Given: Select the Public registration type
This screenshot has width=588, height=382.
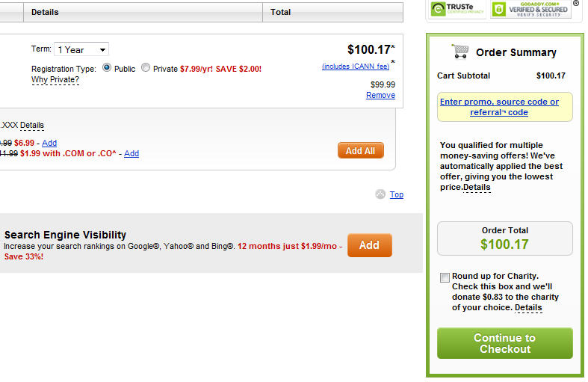Looking at the screenshot, I should tap(107, 67).
